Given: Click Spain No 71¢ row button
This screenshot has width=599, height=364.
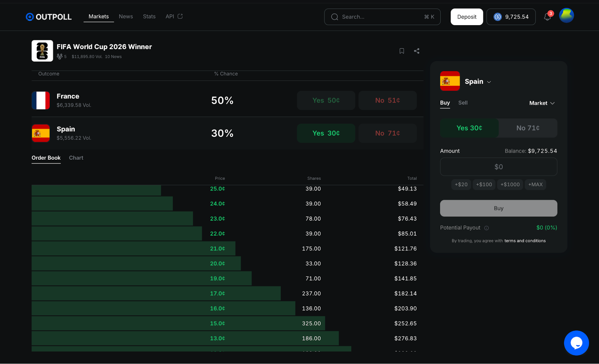Looking at the screenshot, I should pyautogui.click(x=387, y=133).
